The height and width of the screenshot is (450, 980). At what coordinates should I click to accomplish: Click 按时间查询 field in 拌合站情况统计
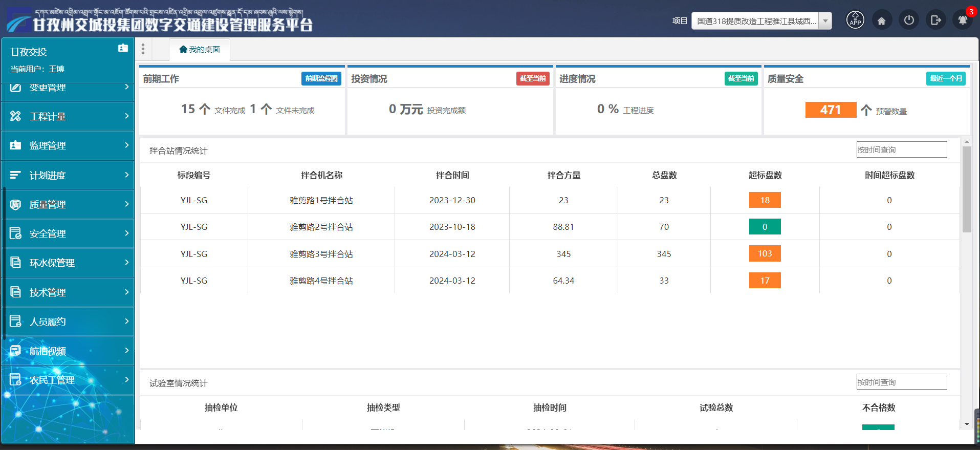[x=902, y=149]
